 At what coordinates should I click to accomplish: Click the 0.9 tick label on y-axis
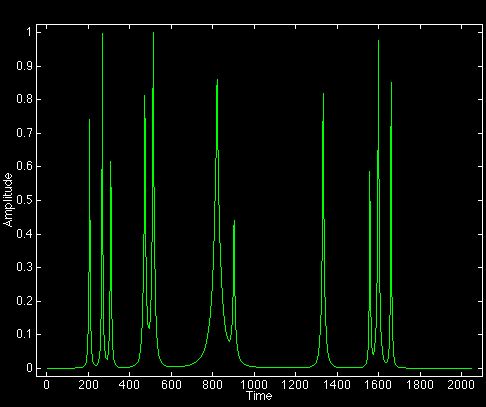tap(24, 66)
